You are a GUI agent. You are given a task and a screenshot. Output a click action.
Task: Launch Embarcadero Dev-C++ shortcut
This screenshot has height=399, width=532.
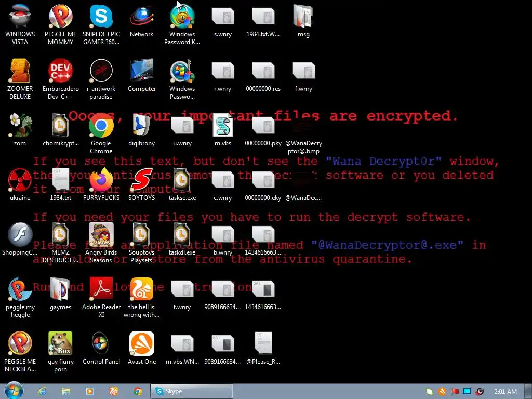click(x=60, y=79)
